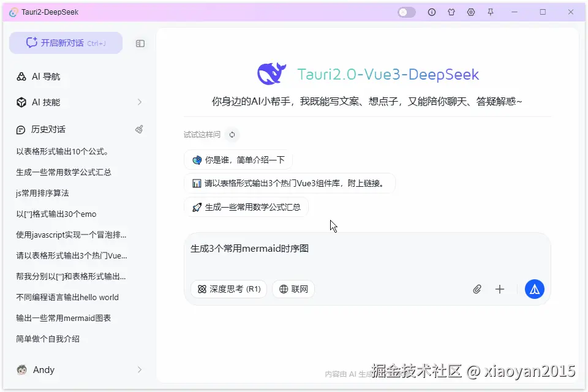Open chat js常用排序算法
588x392 pixels.
(x=42, y=193)
